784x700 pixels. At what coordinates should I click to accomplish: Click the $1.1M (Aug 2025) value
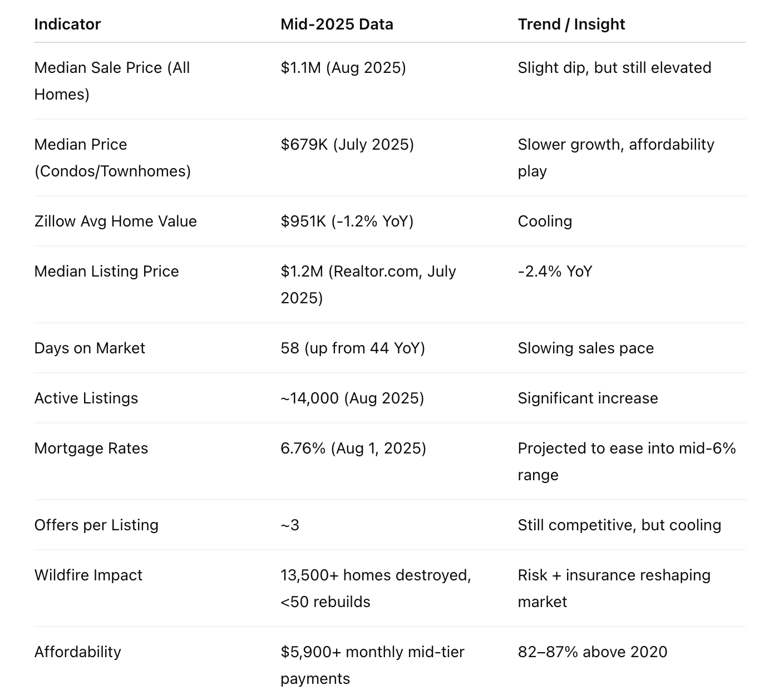pyautogui.click(x=343, y=68)
